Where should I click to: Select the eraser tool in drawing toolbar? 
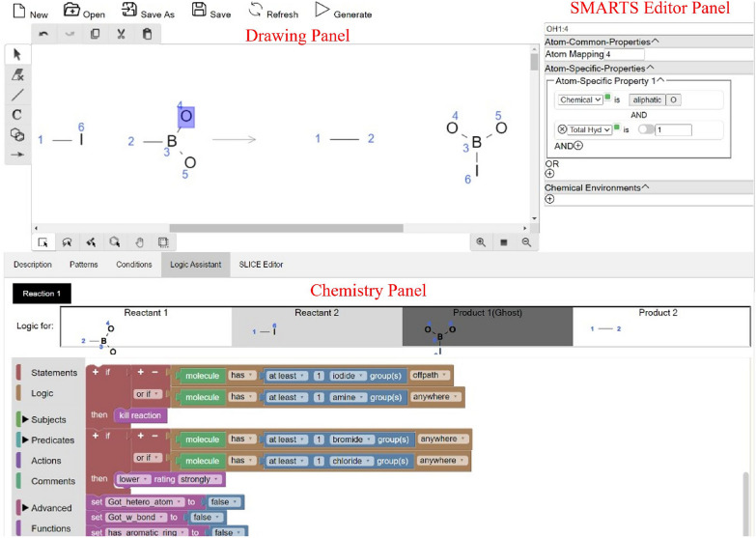click(17, 74)
